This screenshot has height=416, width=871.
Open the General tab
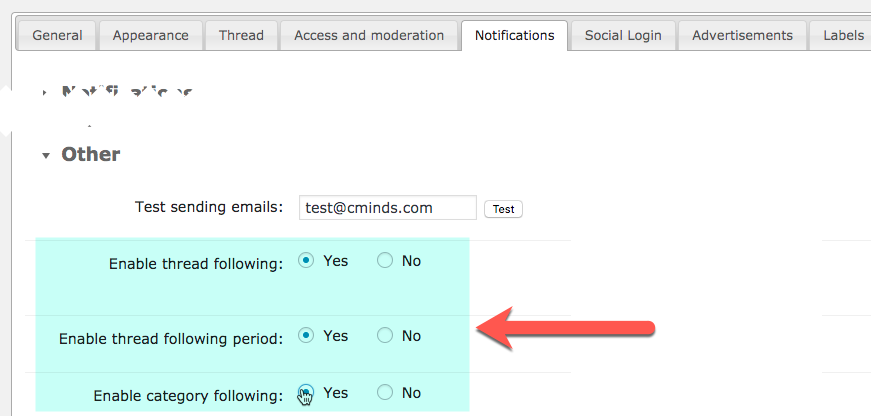pyautogui.click(x=57, y=36)
